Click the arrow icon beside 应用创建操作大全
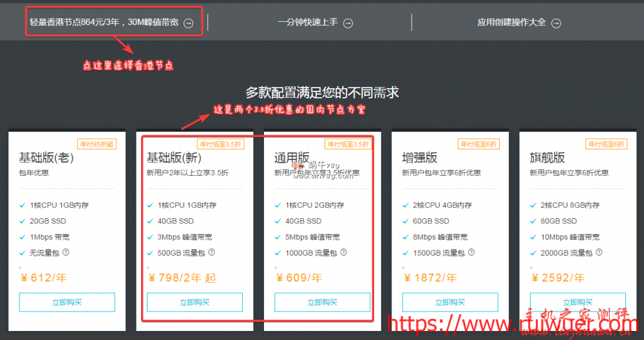This screenshot has height=340, width=644. click(x=556, y=23)
